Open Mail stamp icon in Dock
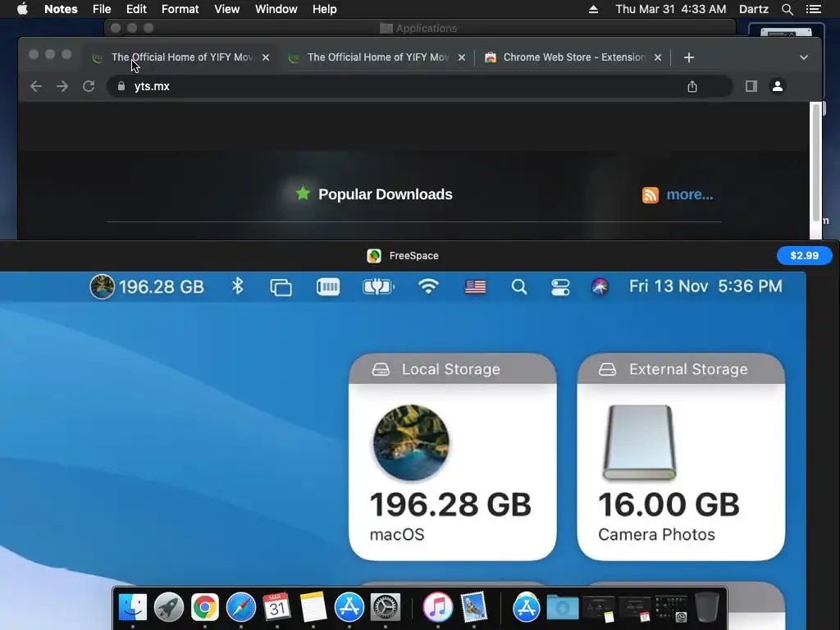 coord(474,607)
